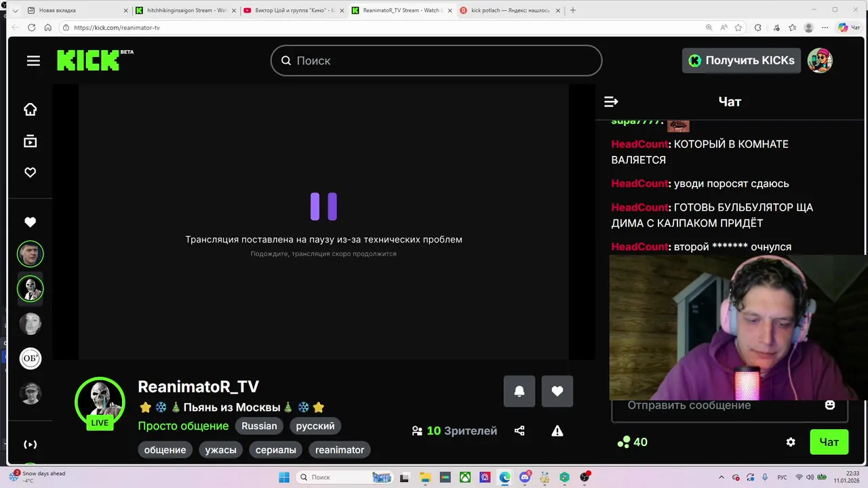The height and width of the screenshot is (488, 868).
Task: Open Copilot Чат in browser
Action: point(848,28)
